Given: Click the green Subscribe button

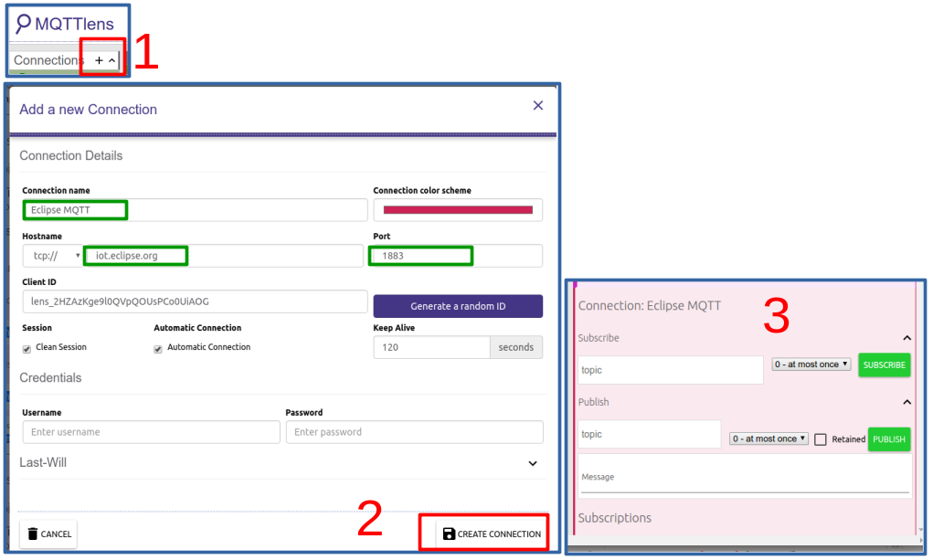Looking at the screenshot, I should click(885, 365).
